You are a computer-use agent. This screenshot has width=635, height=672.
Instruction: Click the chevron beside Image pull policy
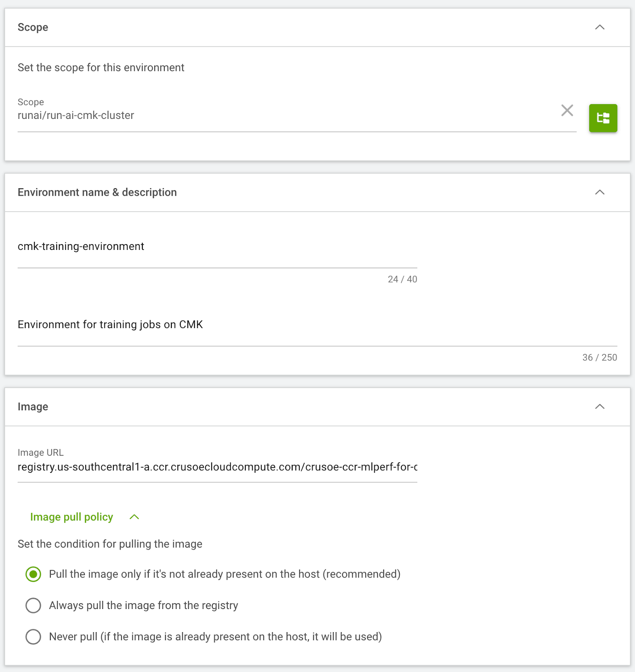(134, 517)
